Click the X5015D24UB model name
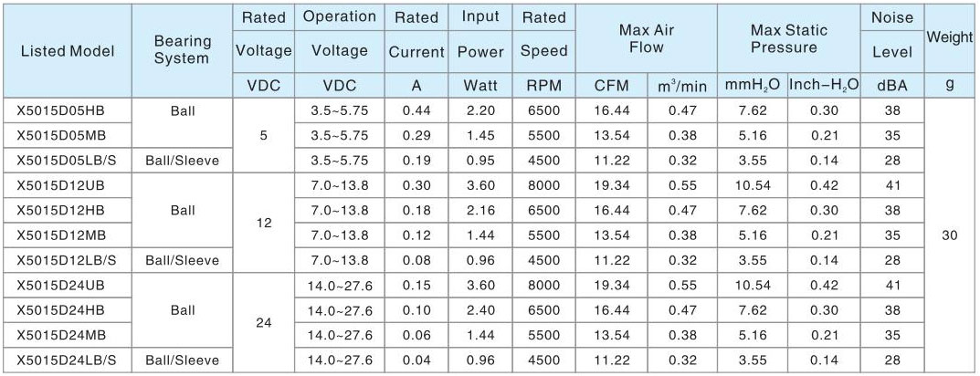This screenshot has width=980, height=376. (x=51, y=286)
